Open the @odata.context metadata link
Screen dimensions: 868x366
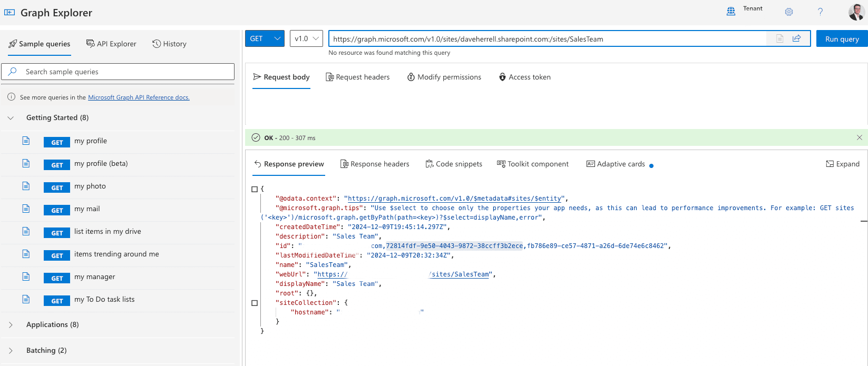point(454,199)
